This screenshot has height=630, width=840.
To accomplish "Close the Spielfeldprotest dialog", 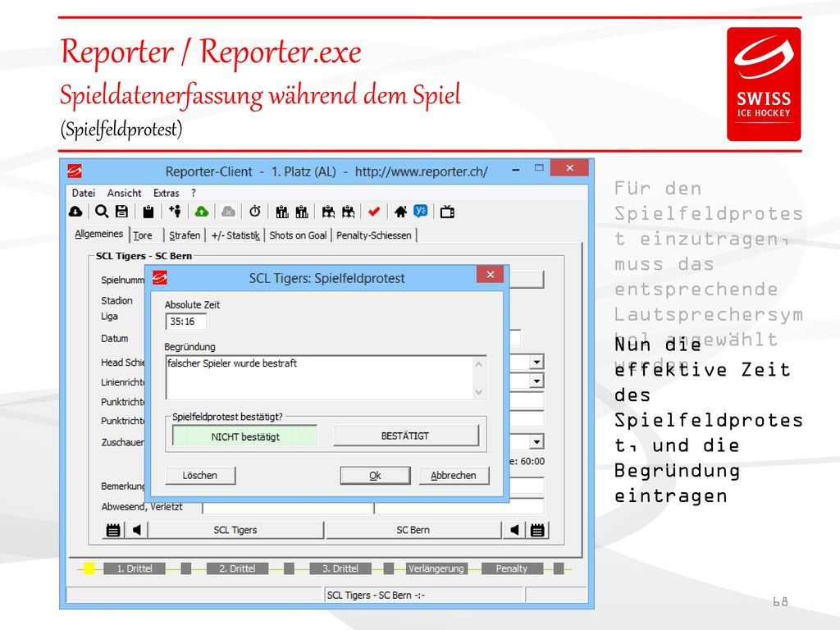I will click(491, 274).
